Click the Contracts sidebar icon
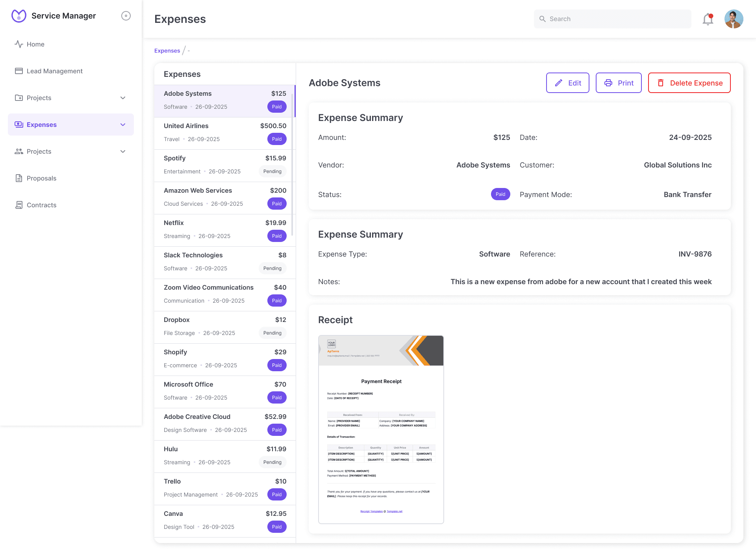Image resolution: width=756 pixels, height=560 pixels. pyautogui.click(x=19, y=205)
